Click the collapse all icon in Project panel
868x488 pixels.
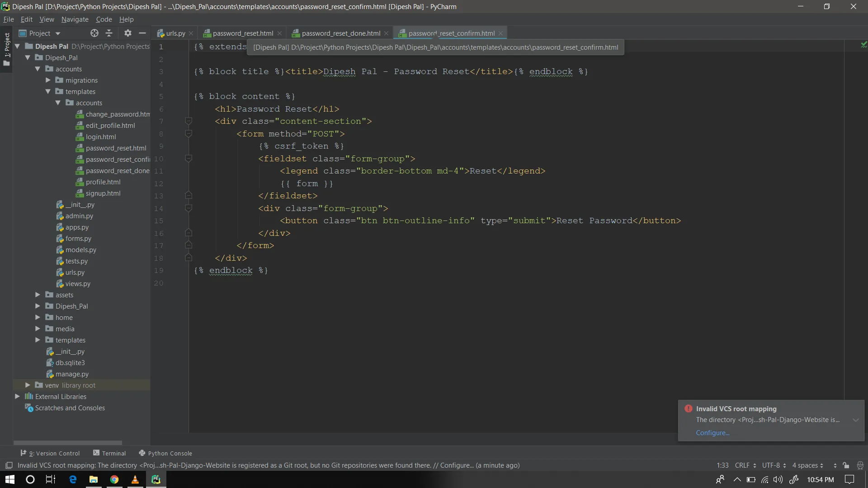click(109, 33)
